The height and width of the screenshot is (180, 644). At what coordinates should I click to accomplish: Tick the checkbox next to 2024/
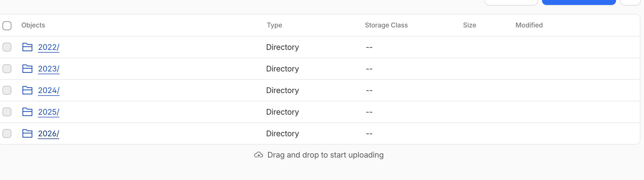click(x=7, y=90)
